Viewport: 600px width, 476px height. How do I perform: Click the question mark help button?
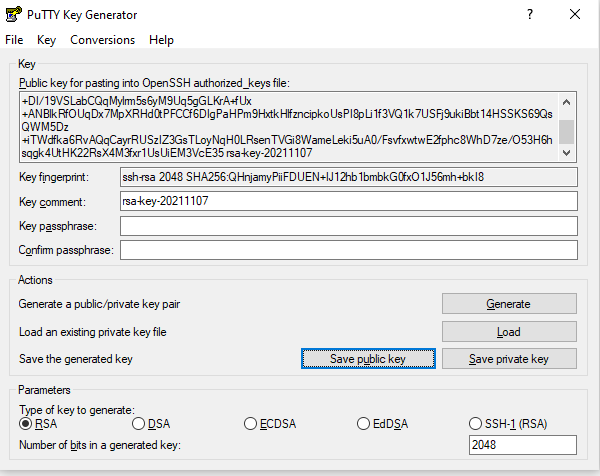[530, 15]
